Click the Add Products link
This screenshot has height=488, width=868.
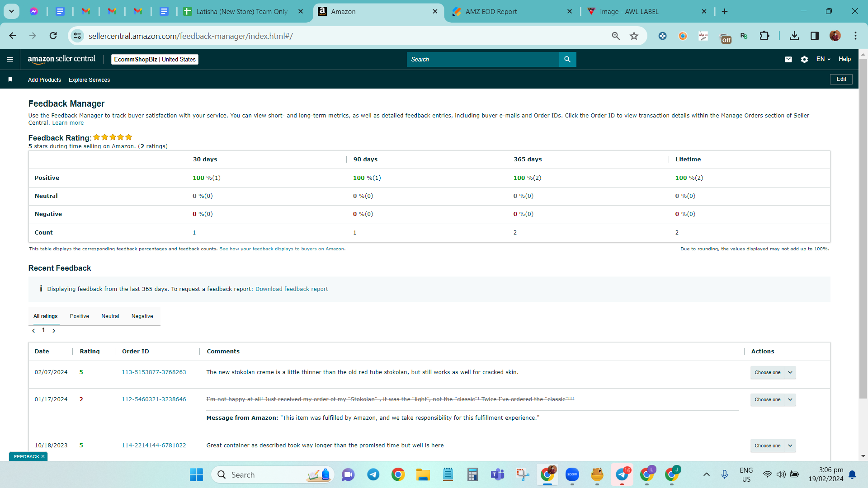coord(44,80)
